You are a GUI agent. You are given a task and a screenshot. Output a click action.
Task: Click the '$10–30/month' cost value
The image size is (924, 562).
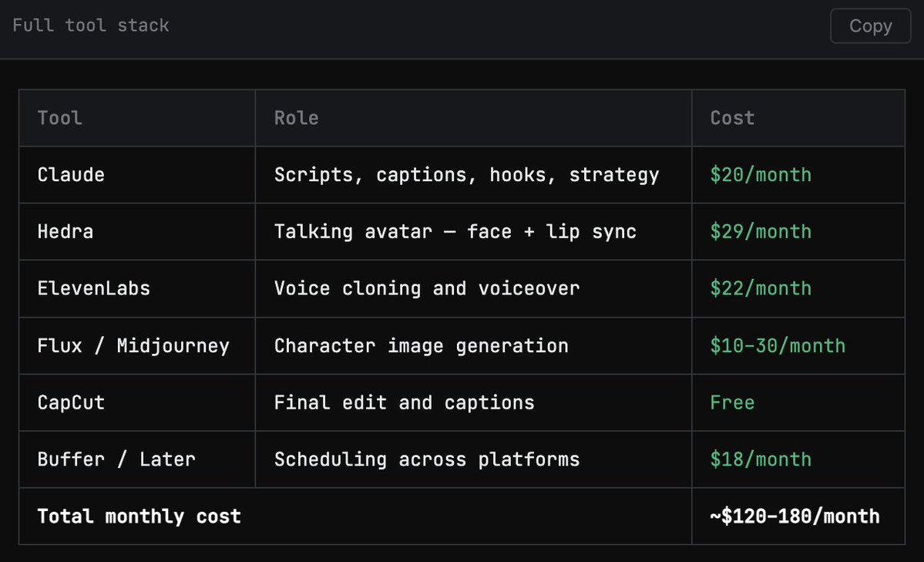coord(778,345)
